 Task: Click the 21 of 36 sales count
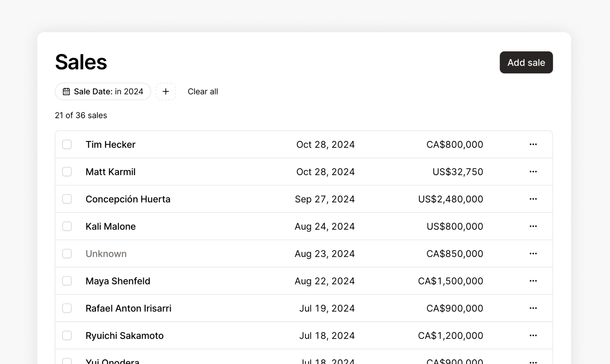click(81, 115)
